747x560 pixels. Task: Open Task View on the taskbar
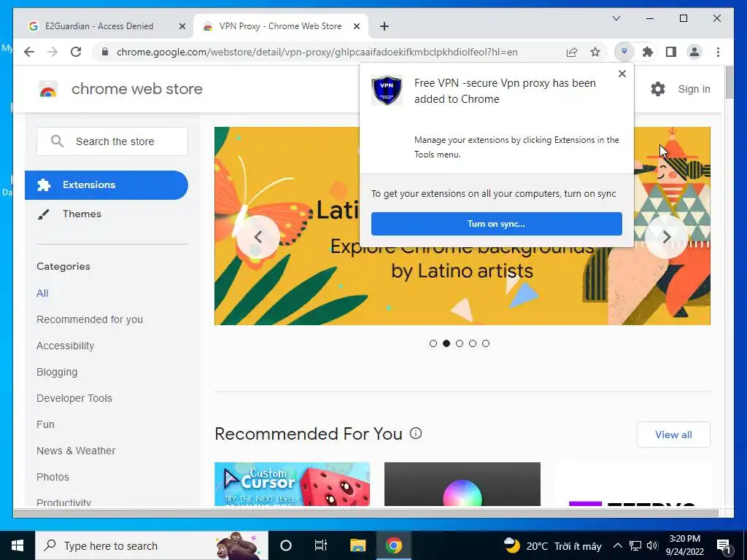pos(321,545)
